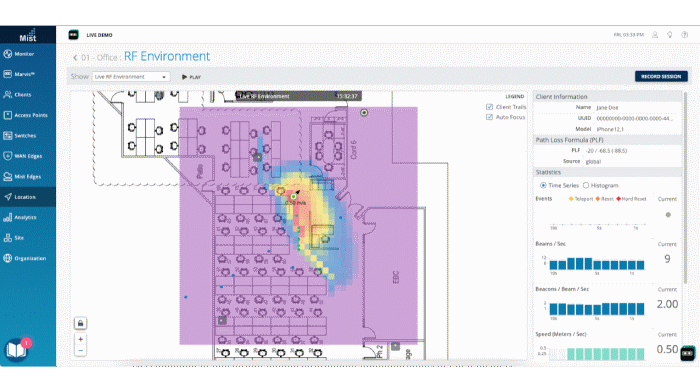Open the Monitor section in sidebar
Screen dimensions: 700x392
(x=28, y=54)
